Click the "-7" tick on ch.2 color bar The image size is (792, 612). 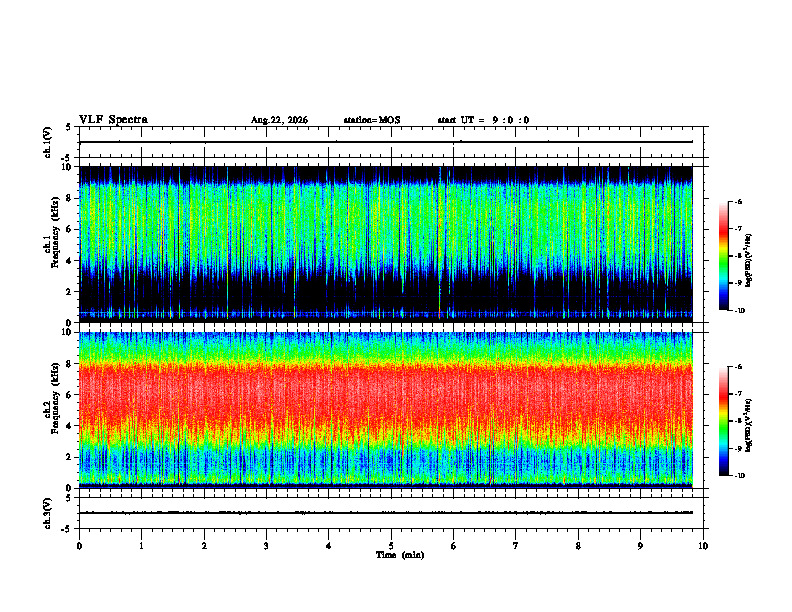738,394
